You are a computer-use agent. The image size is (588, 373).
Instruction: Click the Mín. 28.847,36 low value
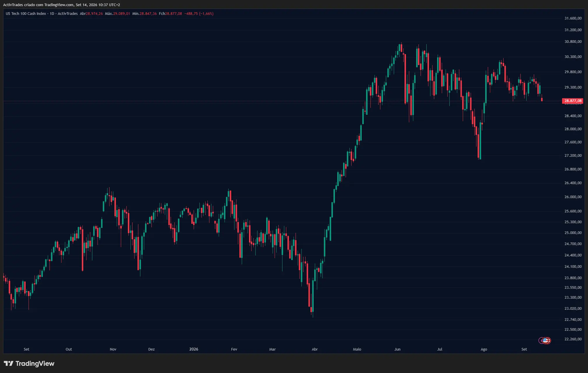(144, 14)
